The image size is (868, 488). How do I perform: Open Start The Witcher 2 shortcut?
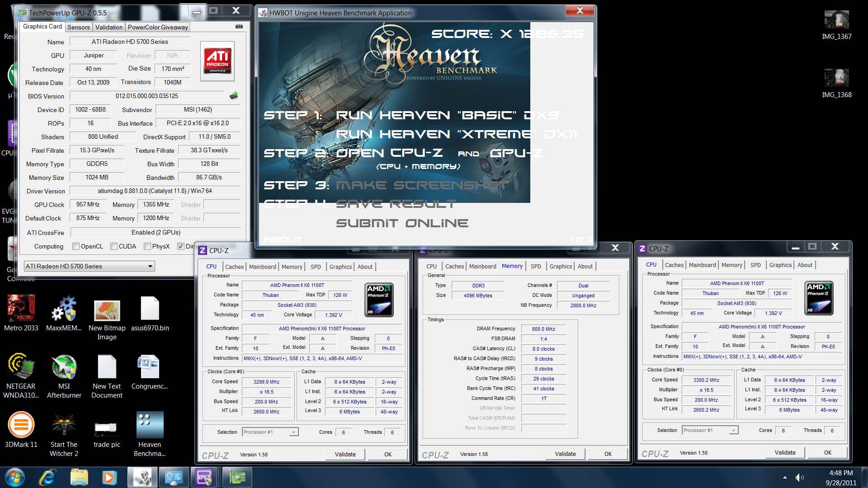[64, 434]
